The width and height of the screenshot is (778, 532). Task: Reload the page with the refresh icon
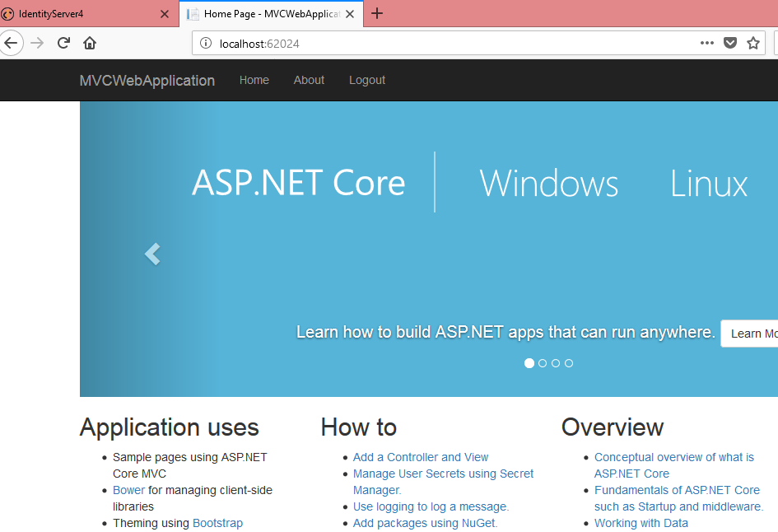point(63,43)
